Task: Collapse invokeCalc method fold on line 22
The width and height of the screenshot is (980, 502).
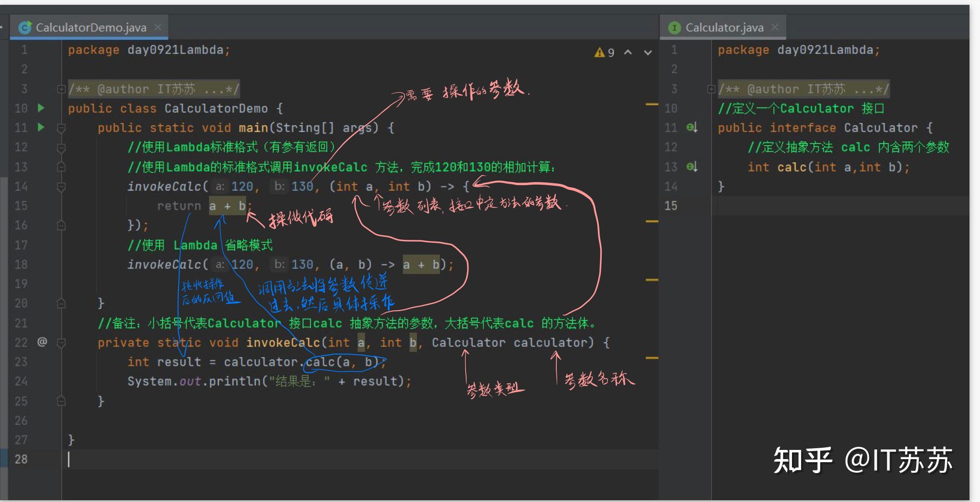Action: pyautogui.click(x=61, y=343)
